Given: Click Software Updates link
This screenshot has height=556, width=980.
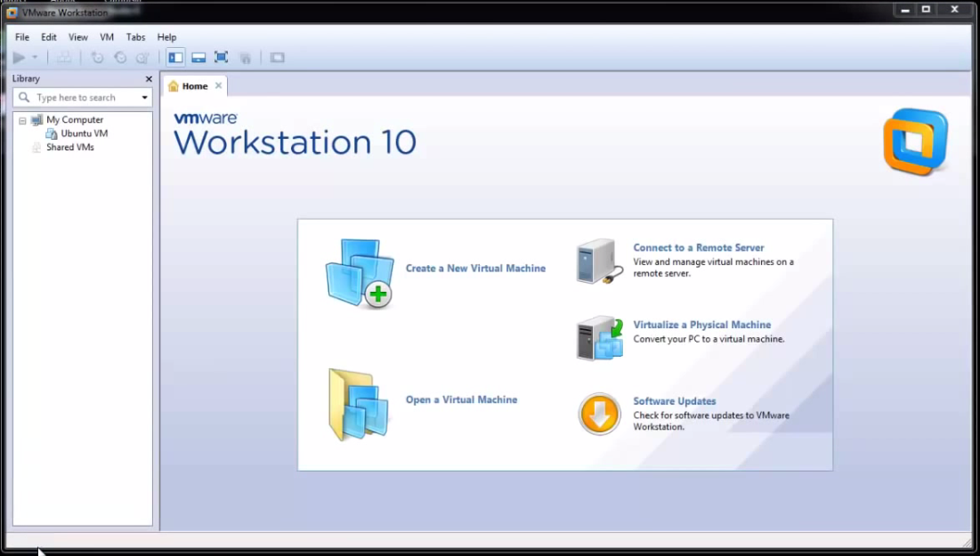Looking at the screenshot, I should [675, 401].
